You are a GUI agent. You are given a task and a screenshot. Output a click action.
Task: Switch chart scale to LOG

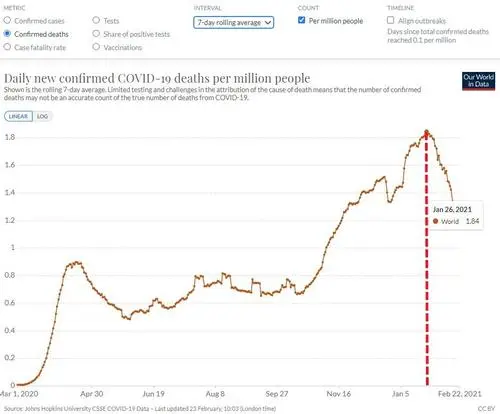42,116
